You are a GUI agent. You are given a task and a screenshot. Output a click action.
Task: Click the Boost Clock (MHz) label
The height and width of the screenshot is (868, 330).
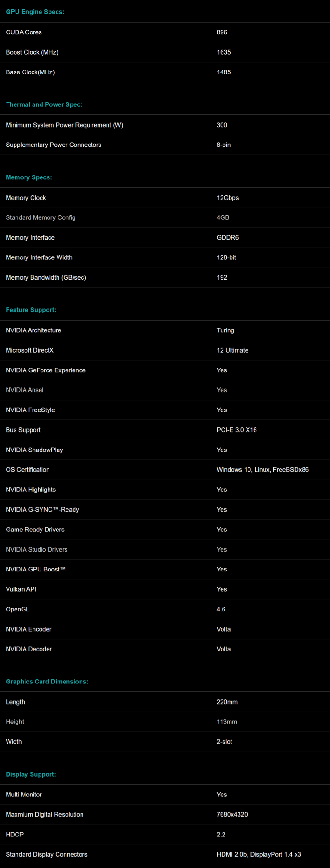(x=32, y=52)
